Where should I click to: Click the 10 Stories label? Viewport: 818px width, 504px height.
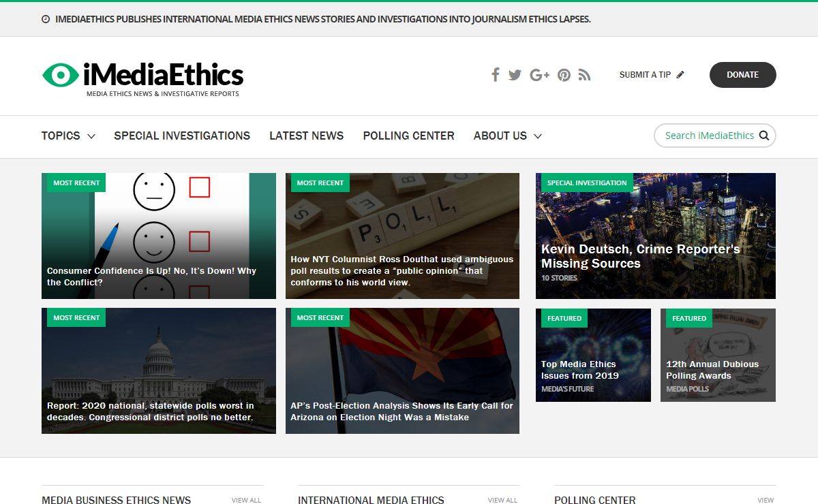559,278
